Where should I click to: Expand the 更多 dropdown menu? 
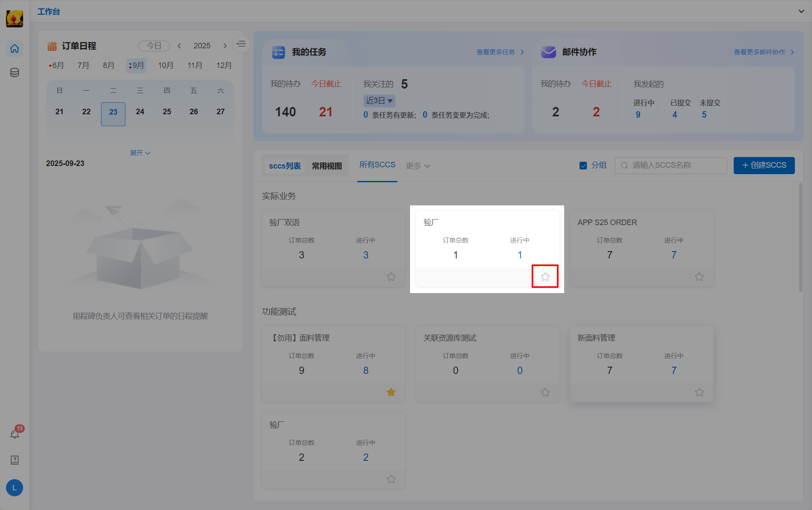(418, 166)
